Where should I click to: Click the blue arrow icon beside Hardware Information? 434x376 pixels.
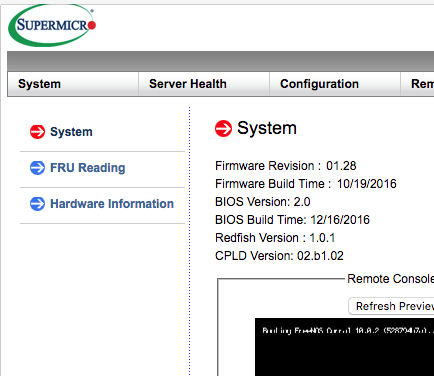coord(37,204)
